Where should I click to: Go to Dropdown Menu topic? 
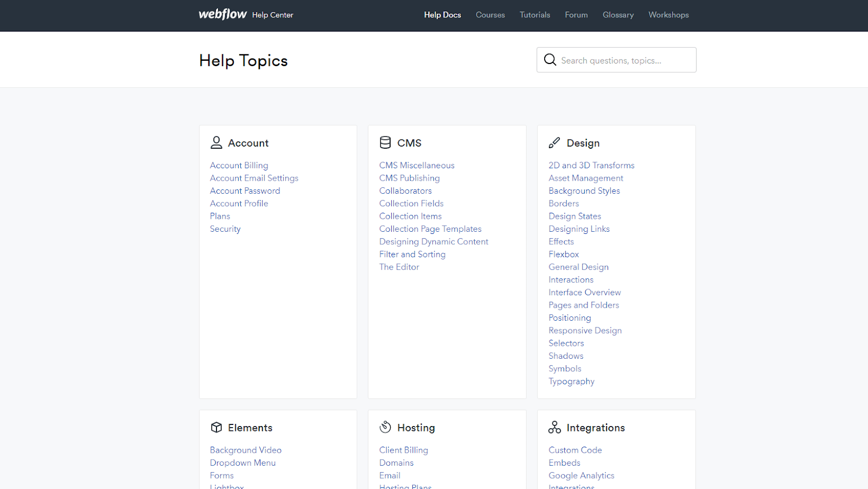(242, 463)
